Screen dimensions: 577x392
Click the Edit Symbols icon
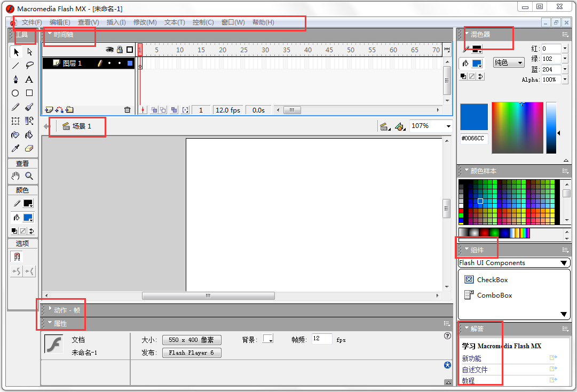click(x=400, y=126)
